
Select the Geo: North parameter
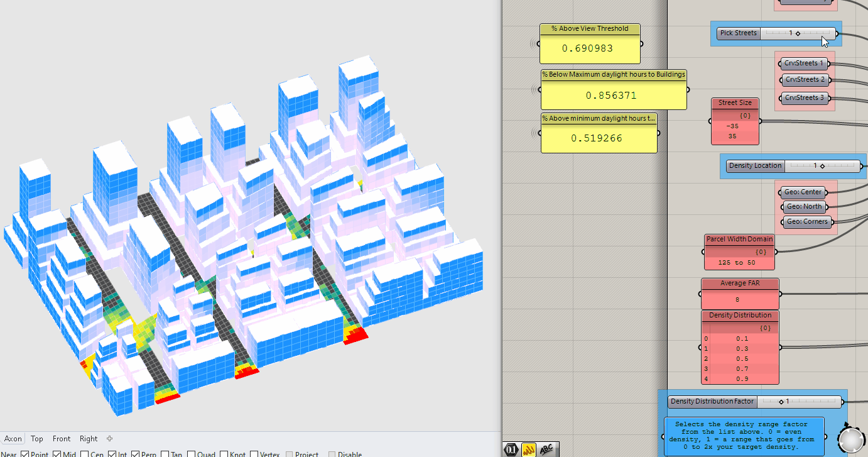(x=803, y=207)
